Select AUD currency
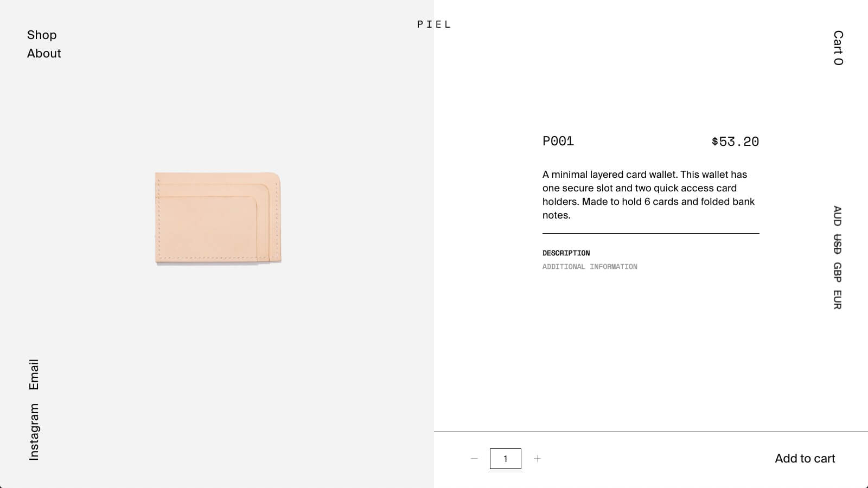The height and width of the screenshot is (488, 868). (x=838, y=216)
